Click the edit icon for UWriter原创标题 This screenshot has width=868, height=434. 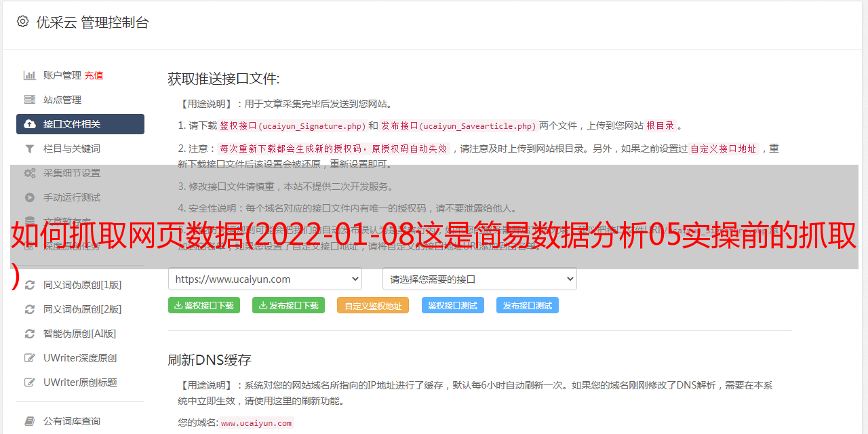30,382
